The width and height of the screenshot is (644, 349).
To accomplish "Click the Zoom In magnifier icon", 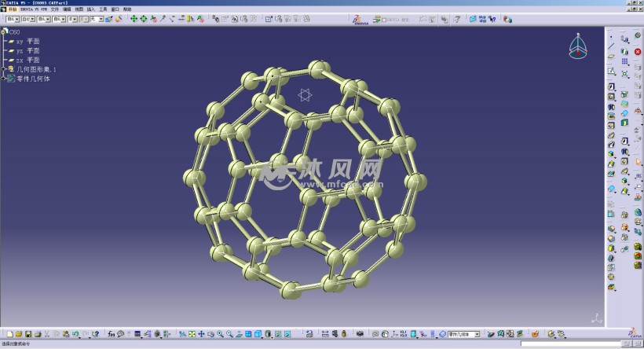I will [x=220, y=334].
